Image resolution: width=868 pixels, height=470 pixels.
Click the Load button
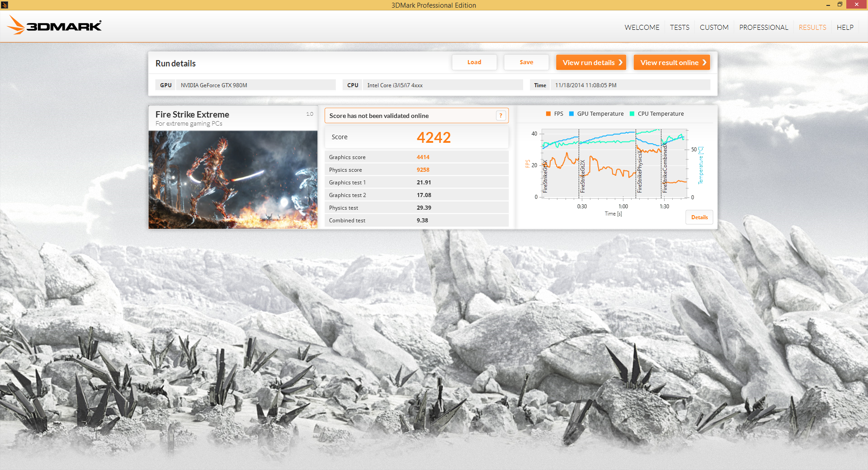coord(474,62)
